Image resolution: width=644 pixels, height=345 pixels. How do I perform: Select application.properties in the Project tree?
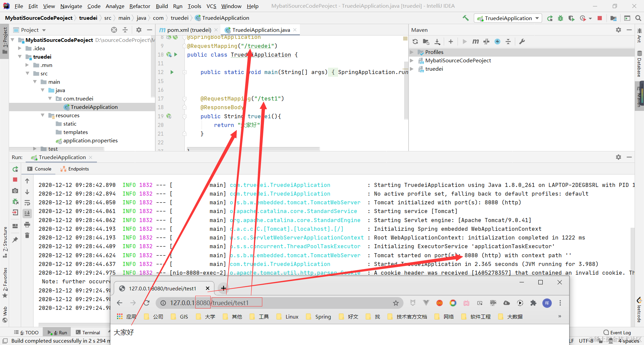[x=87, y=141]
